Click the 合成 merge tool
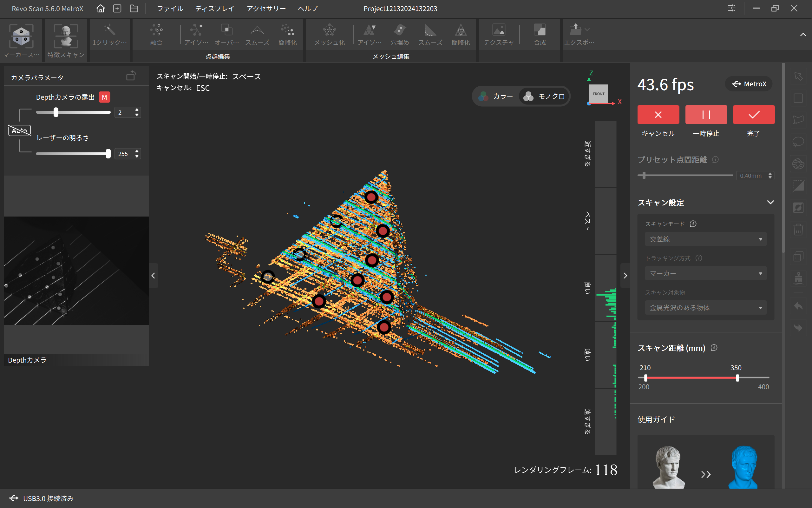The width and height of the screenshot is (812, 508). [540, 35]
